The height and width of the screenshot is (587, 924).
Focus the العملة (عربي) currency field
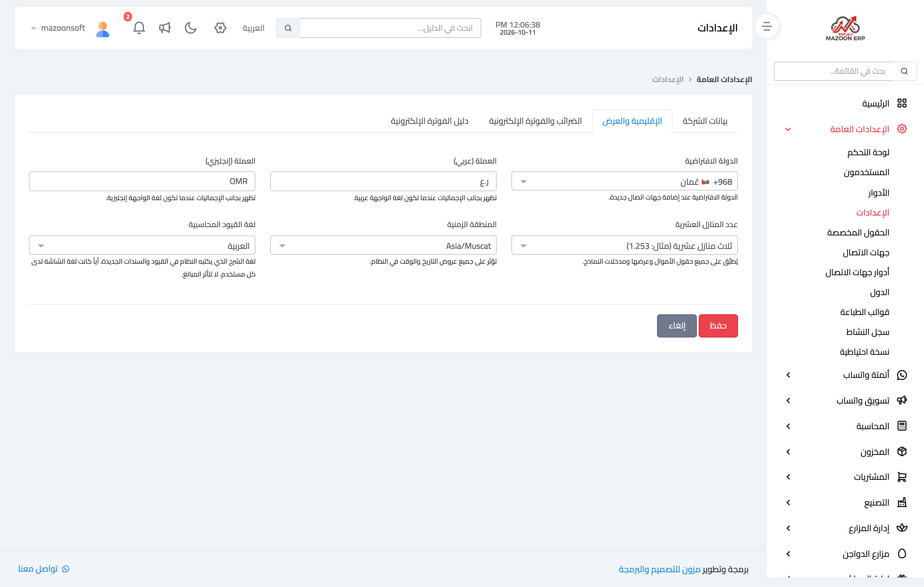coord(383,182)
